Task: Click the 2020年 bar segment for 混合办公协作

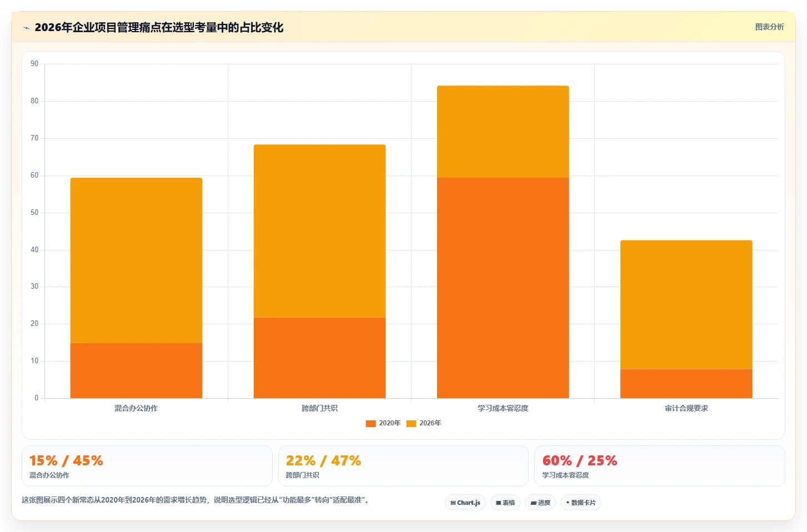Action: coord(136,370)
